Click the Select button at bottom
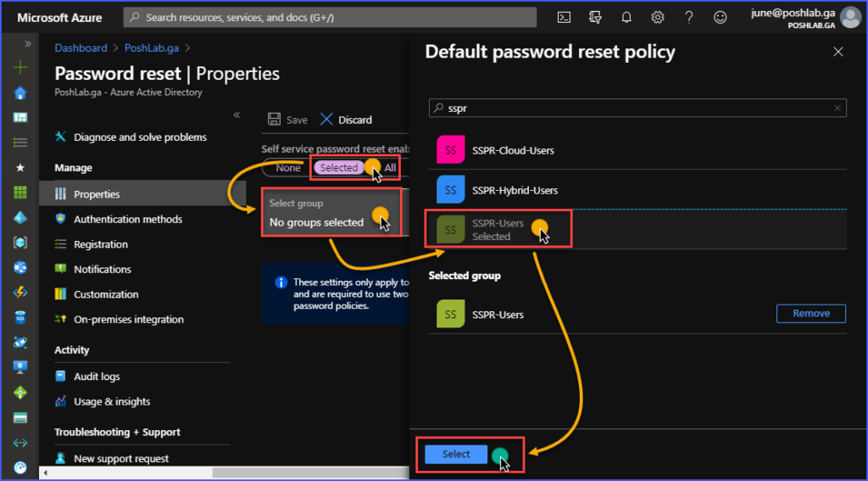The width and height of the screenshot is (868, 481). click(456, 455)
